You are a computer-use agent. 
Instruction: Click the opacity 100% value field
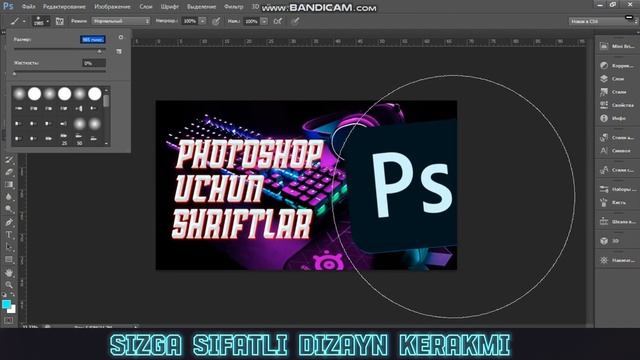point(190,21)
